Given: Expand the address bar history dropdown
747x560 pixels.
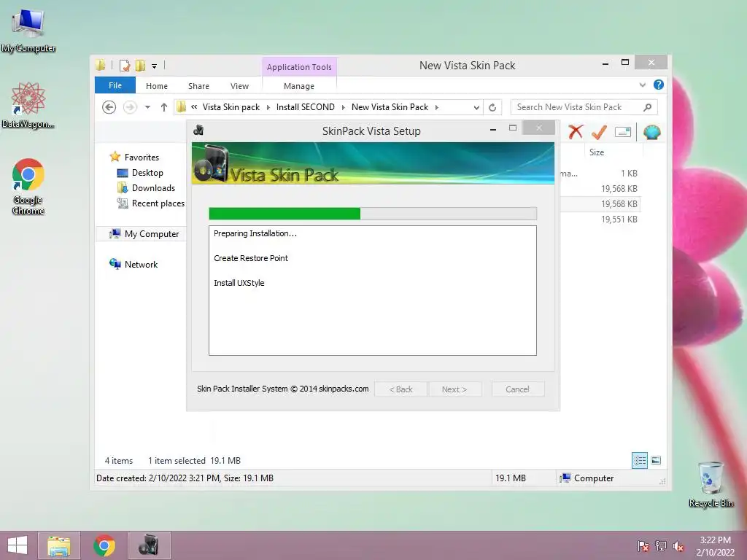Looking at the screenshot, I should [476, 108].
